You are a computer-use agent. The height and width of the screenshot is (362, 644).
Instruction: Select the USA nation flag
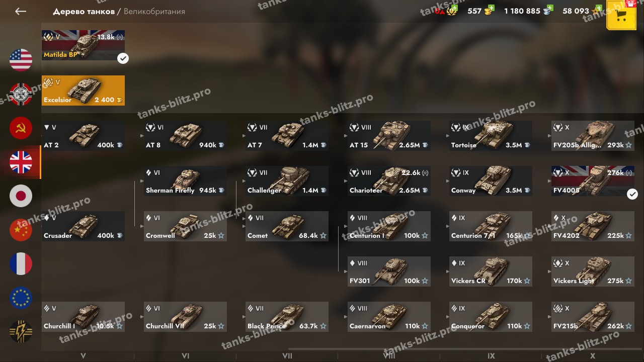coord(21,59)
